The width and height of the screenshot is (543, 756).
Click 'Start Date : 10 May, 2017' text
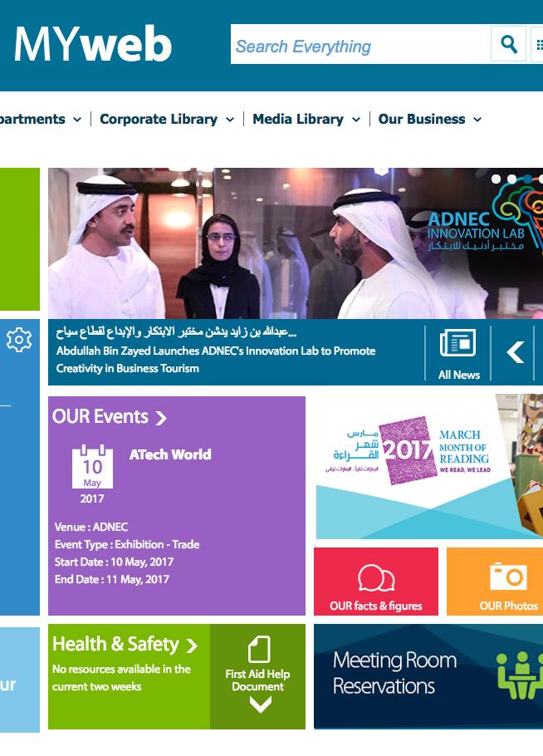click(114, 562)
